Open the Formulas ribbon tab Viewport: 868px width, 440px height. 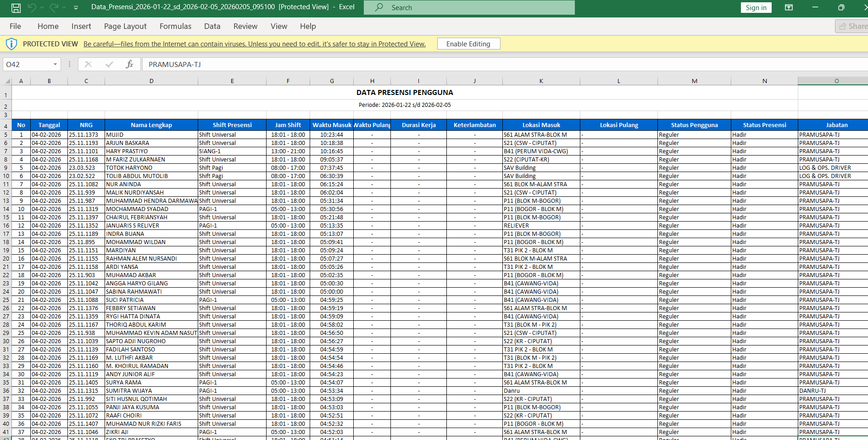pos(175,26)
